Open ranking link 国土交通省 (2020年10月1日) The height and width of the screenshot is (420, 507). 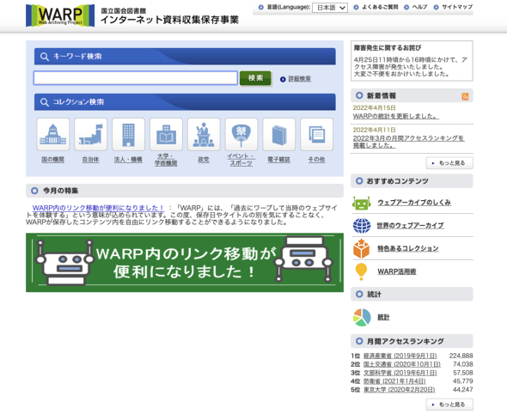(402, 364)
